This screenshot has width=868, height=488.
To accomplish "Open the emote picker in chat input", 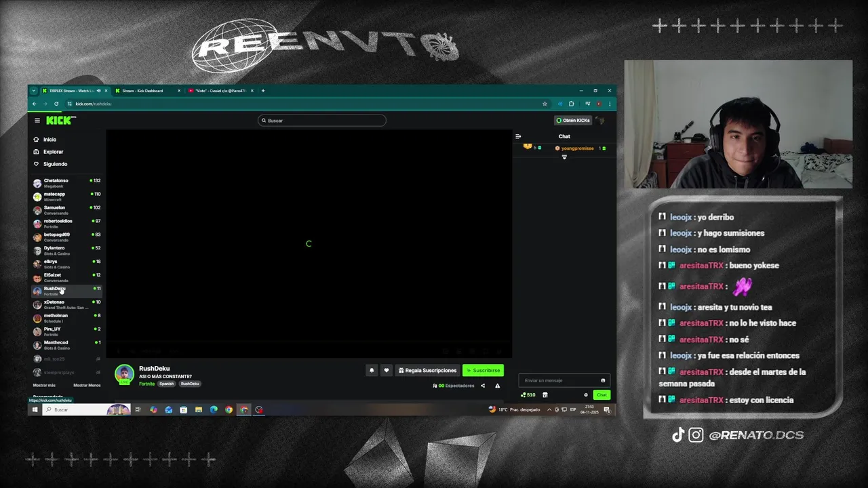I will [603, 380].
